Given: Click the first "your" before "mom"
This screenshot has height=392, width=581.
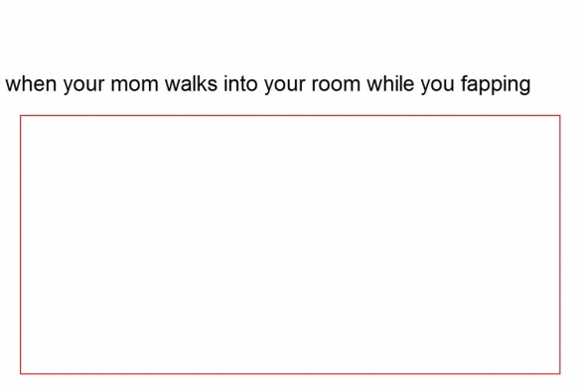Looking at the screenshot, I should click(83, 86).
